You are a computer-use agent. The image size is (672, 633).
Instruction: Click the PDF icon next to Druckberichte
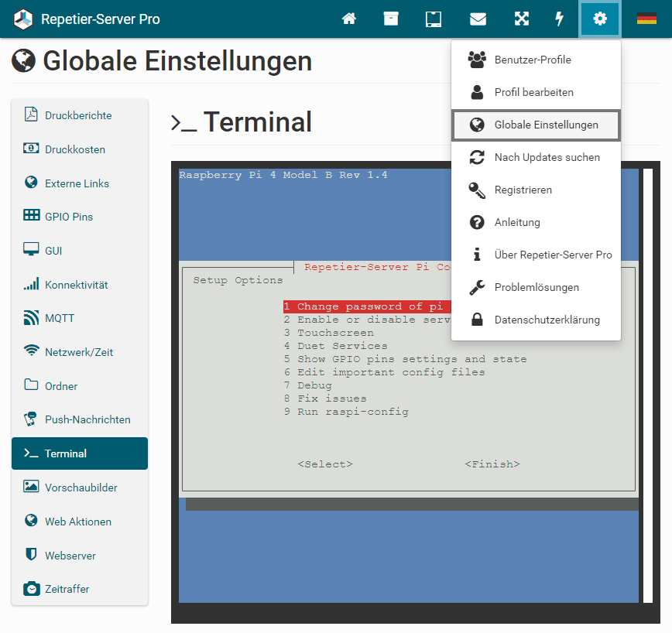tap(31, 115)
